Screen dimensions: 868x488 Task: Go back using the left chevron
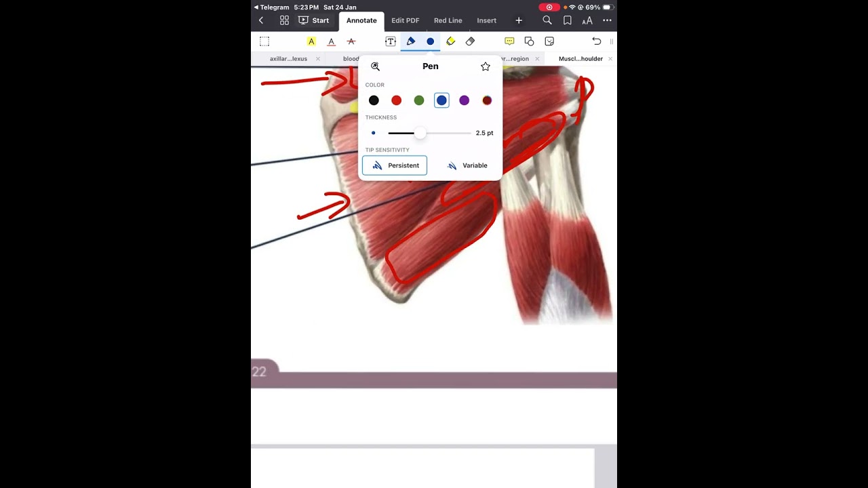tap(261, 20)
